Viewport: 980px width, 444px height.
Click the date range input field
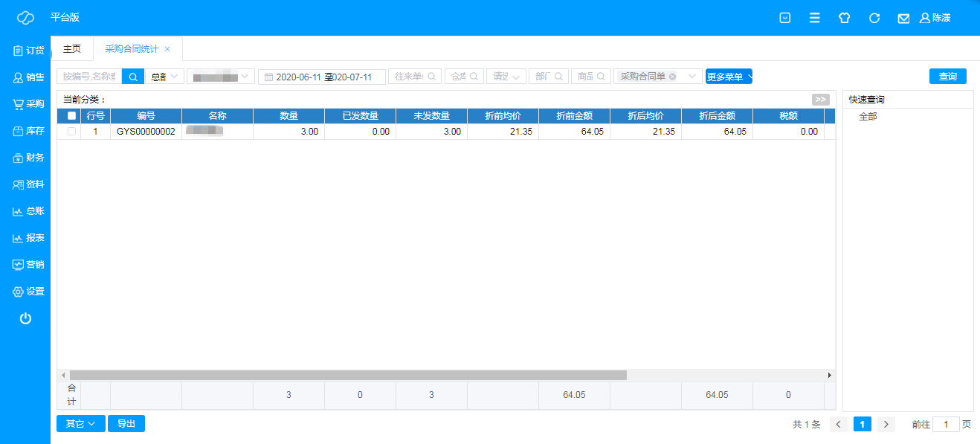(x=322, y=77)
